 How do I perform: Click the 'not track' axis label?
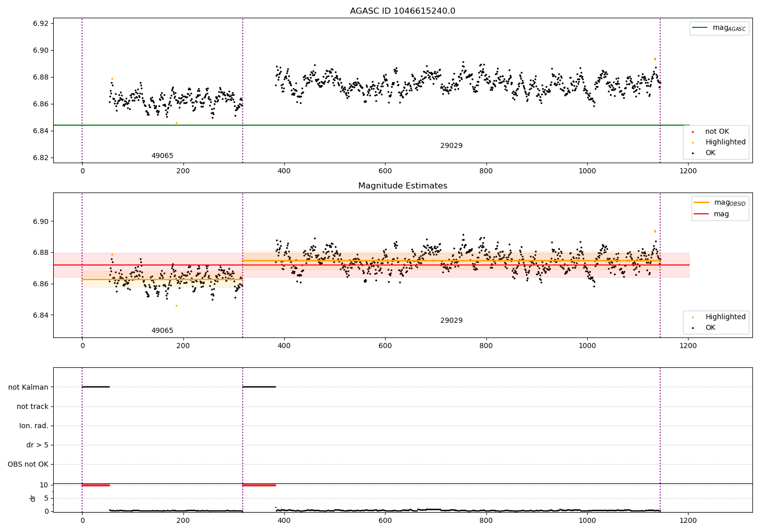click(32, 406)
